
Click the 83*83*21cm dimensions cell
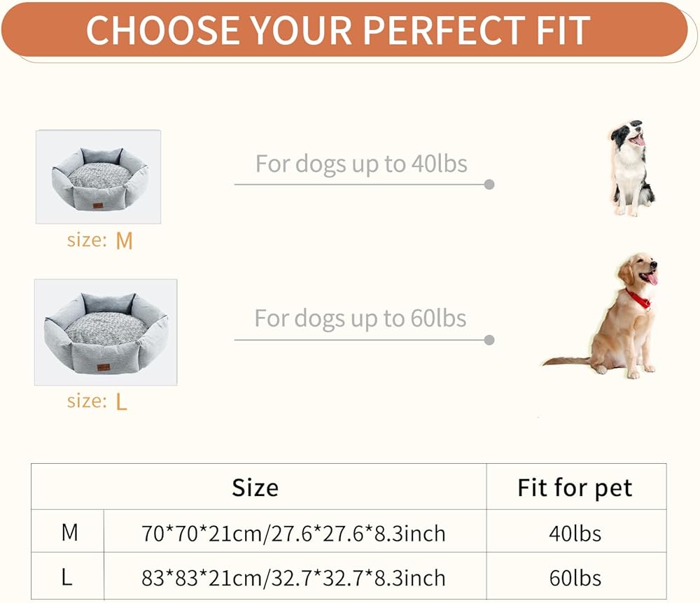point(293,578)
